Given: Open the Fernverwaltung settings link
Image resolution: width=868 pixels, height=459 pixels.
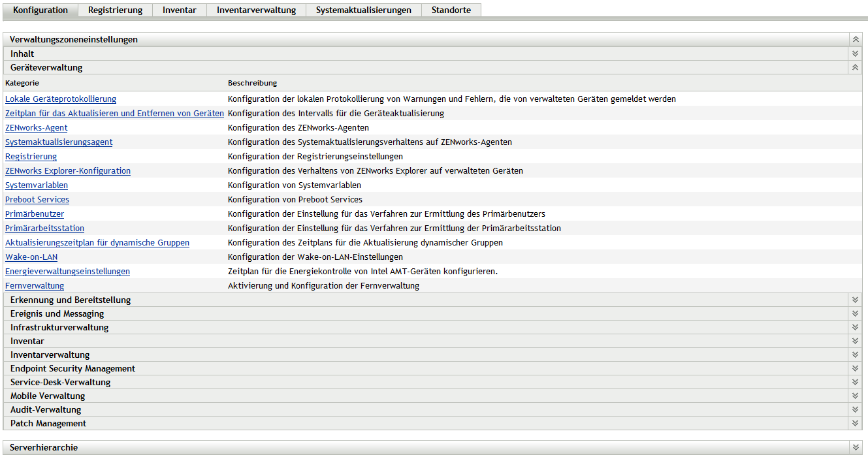Looking at the screenshot, I should [x=35, y=286].
